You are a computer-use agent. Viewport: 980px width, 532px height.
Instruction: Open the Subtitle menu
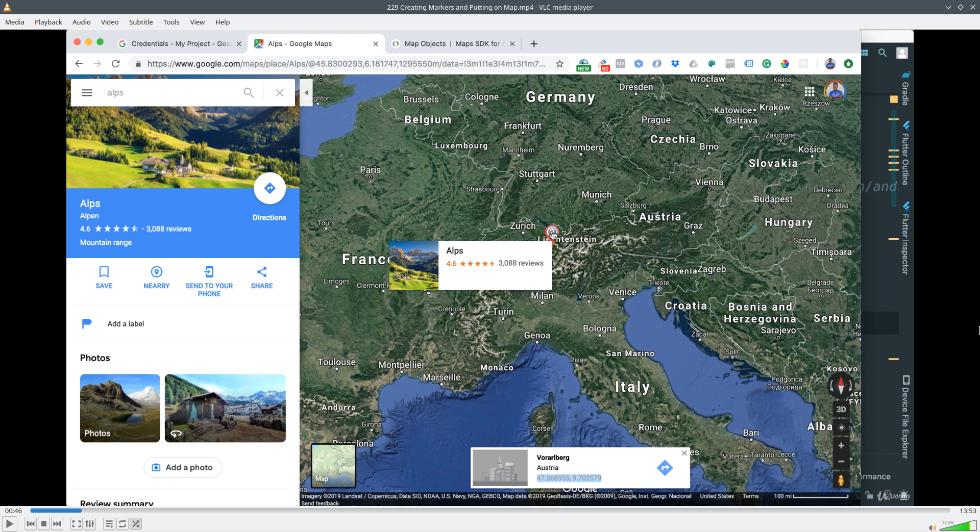pos(141,22)
